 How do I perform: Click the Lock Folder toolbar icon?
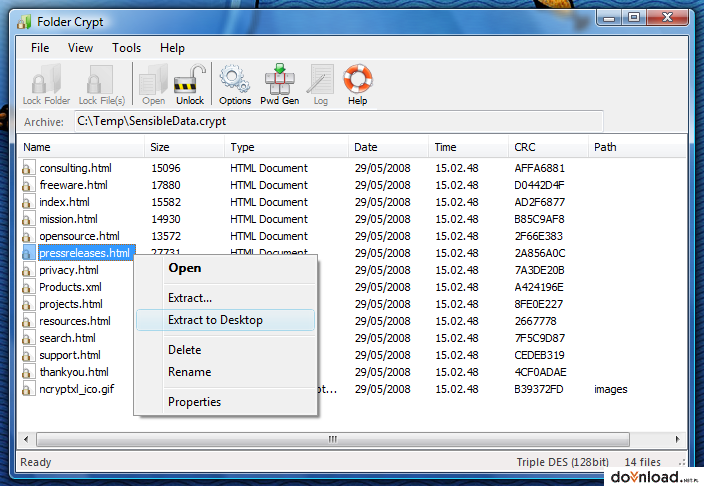[x=46, y=84]
